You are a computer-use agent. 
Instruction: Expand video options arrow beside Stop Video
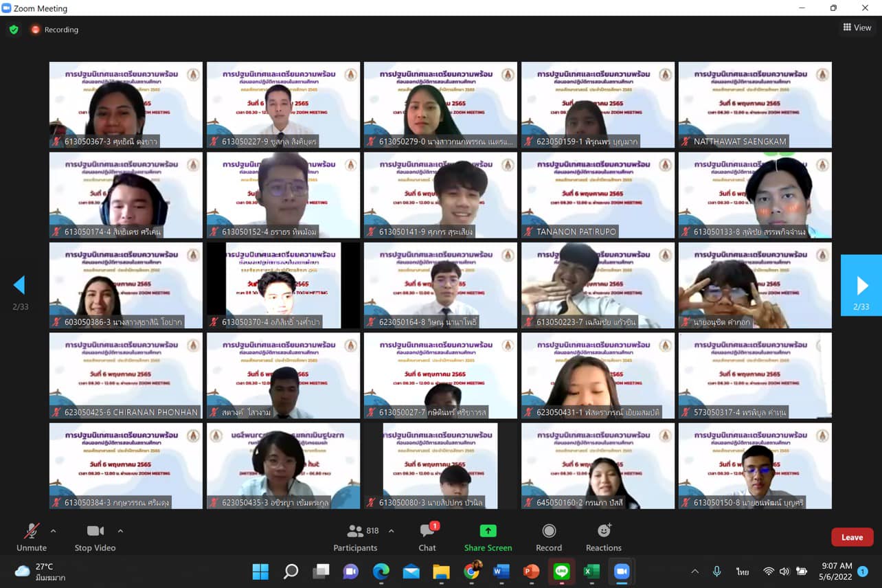pyautogui.click(x=120, y=531)
